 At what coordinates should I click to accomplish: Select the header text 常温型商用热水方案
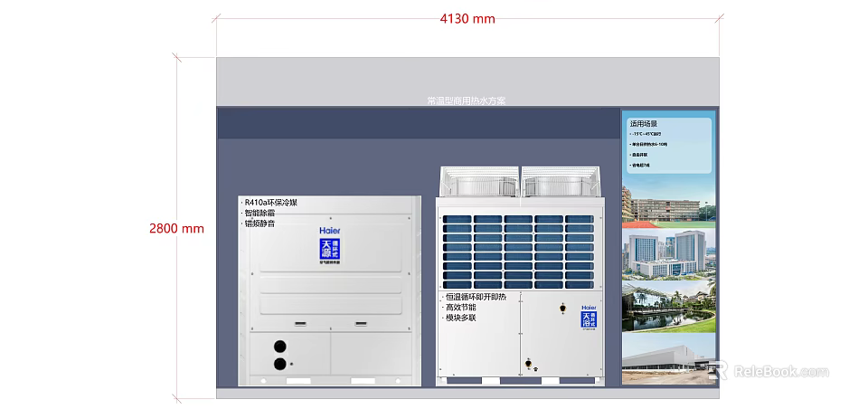click(467, 100)
